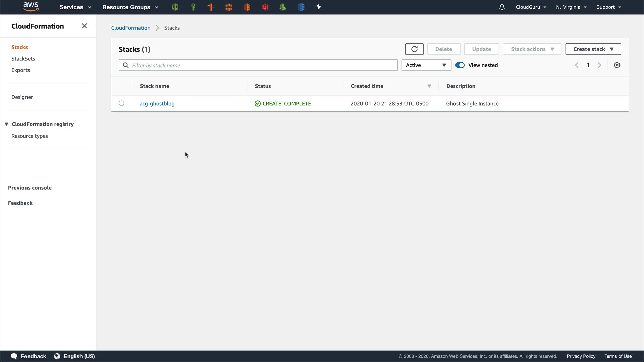Sort by Created time column arrow
The width and height of the screenshot is (644, 362).
coord(429,86)
